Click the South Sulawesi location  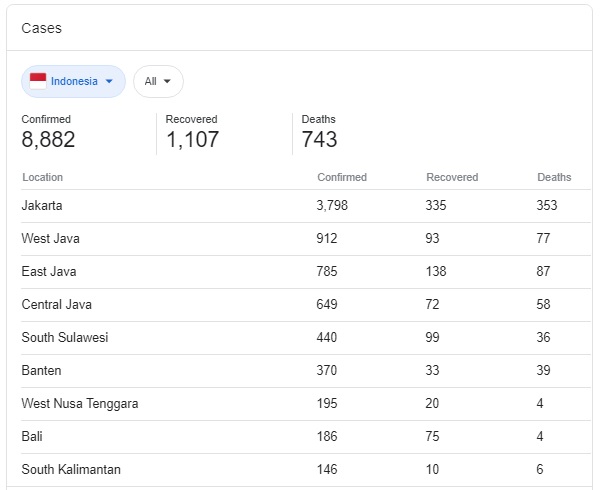click(x=65, y=337)
